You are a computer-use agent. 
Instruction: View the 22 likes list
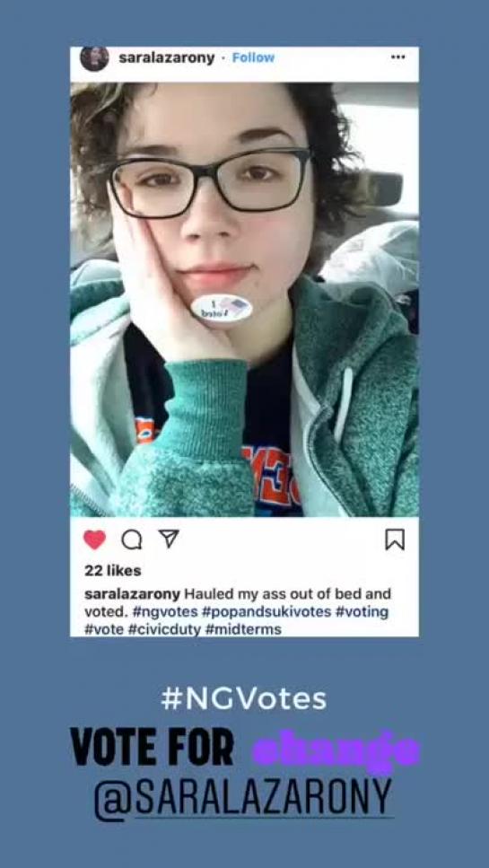113,570
